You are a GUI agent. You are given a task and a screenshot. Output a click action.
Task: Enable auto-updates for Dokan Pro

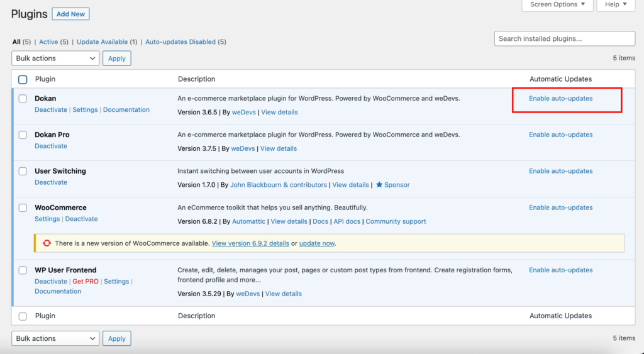(x=560, y=135)
